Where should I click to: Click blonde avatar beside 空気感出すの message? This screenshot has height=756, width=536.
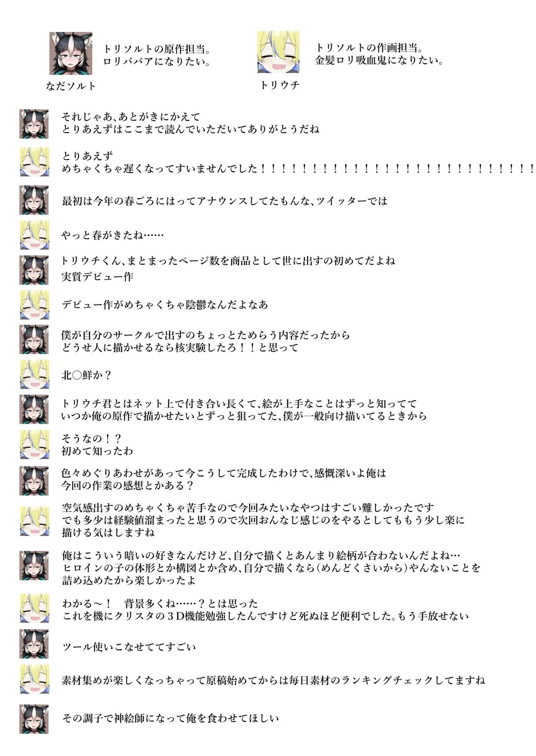coord(34,521)
